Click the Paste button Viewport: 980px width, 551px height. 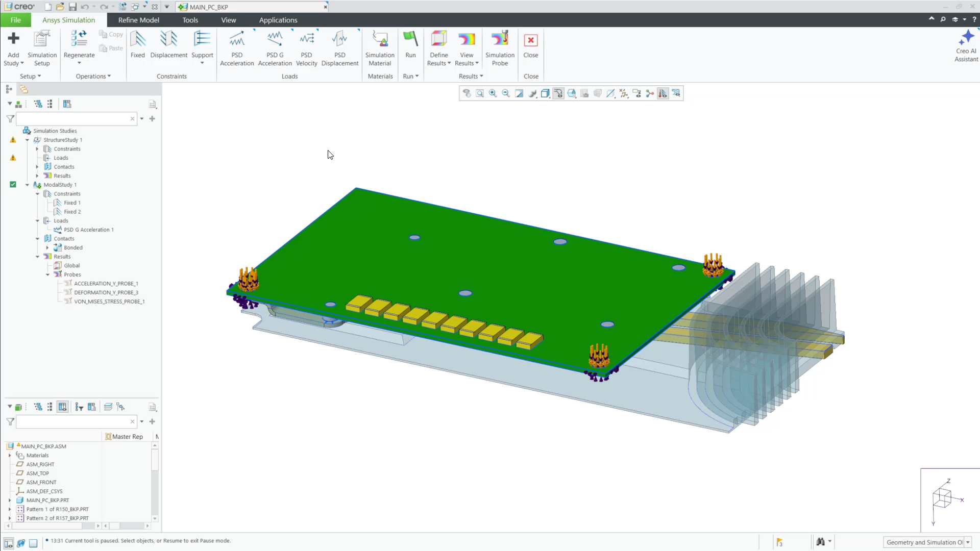tap(111, 48)
